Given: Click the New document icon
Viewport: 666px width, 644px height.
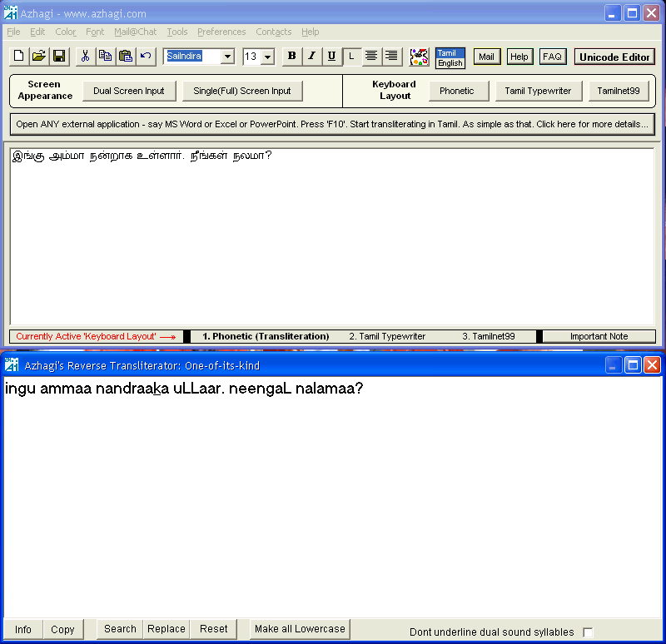Looking at the screenshot, I should pyautogui.click(x=18, y=56).
